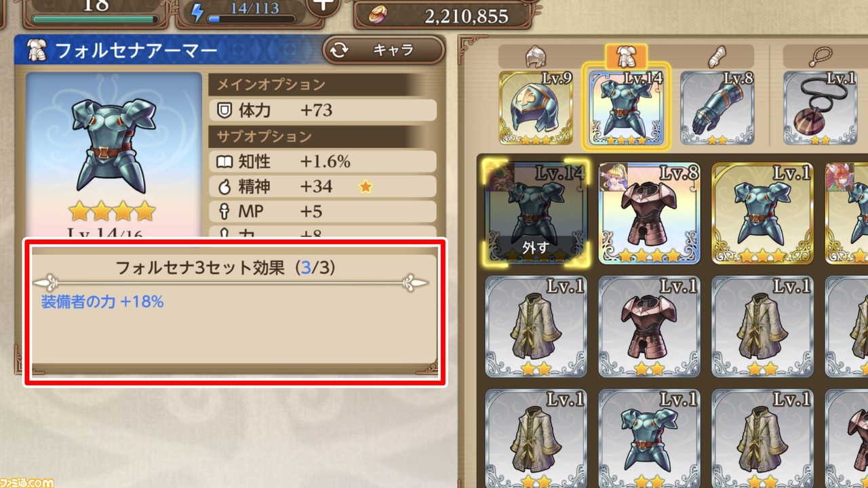Select the helmet equipment slot tab icon
The image size is (868, 488).
pos(536,57)
